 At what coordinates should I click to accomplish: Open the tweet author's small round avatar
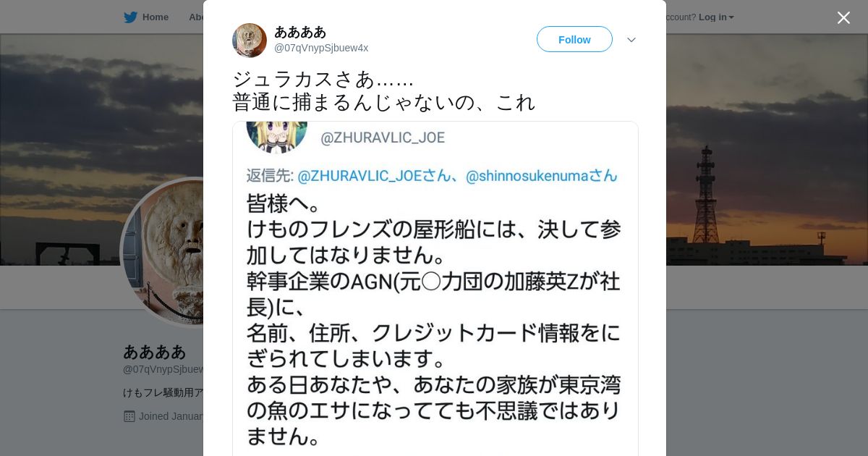250,40
